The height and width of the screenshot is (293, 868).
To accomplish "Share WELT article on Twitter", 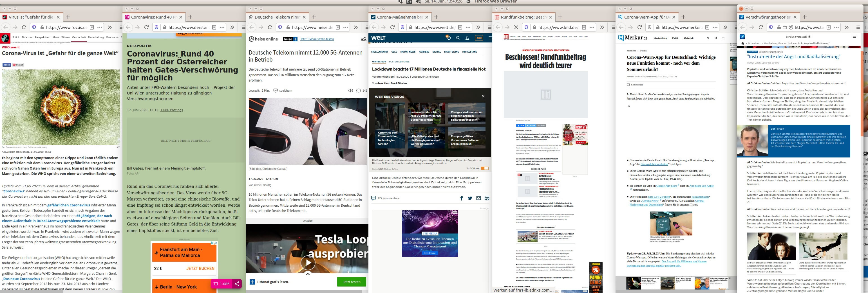I will [470, 198].
